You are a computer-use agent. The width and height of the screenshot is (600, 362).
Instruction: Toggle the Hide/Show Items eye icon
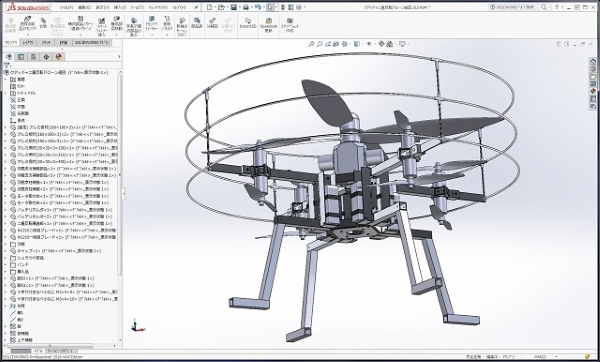(x=369, y=44)
